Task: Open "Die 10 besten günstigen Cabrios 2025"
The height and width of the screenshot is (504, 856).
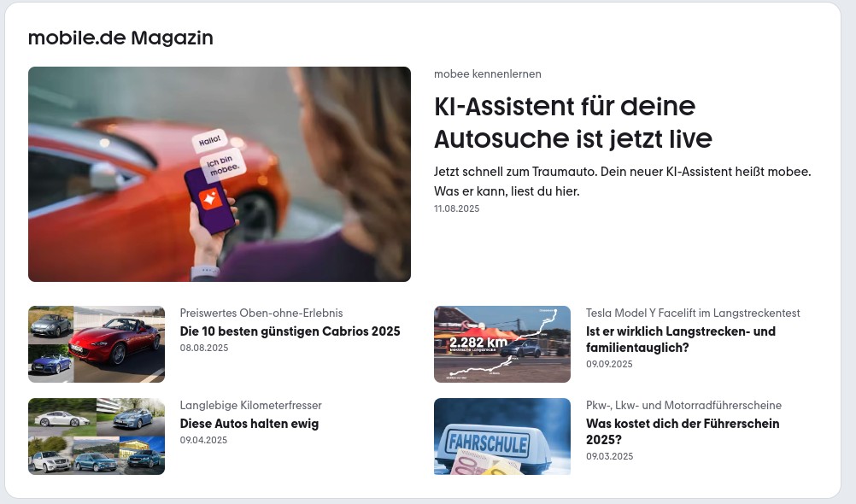Action: [x=290, y=331]
